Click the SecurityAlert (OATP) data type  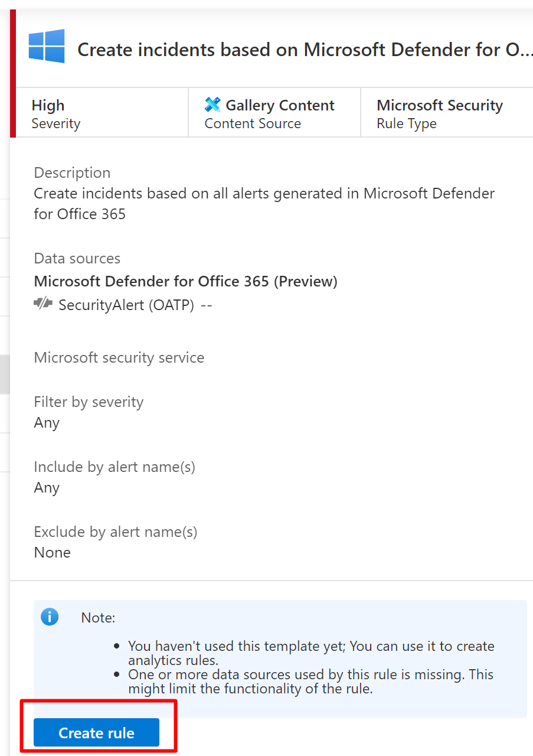pos(126,305)
